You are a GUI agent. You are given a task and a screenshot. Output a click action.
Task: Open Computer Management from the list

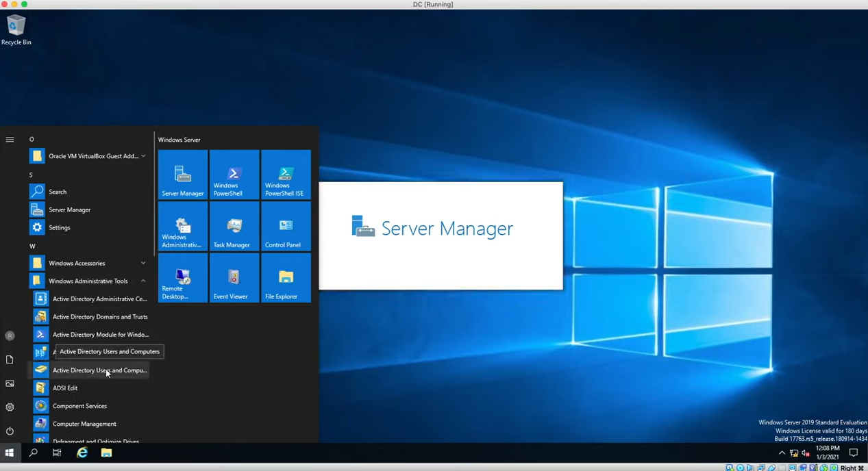click(90, 423)
